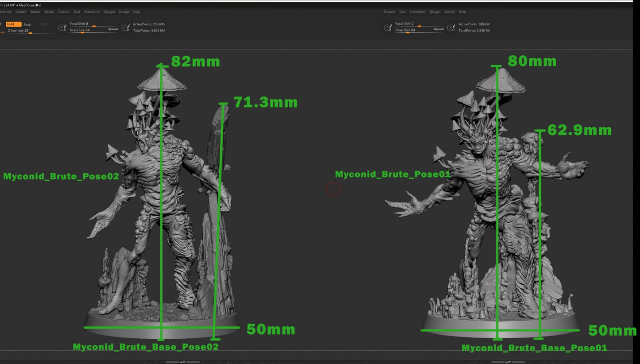This screenshot has width=640, height=364.
Task: Click the D brush icon beside ActivePoints 359,696
Action: 125,28
